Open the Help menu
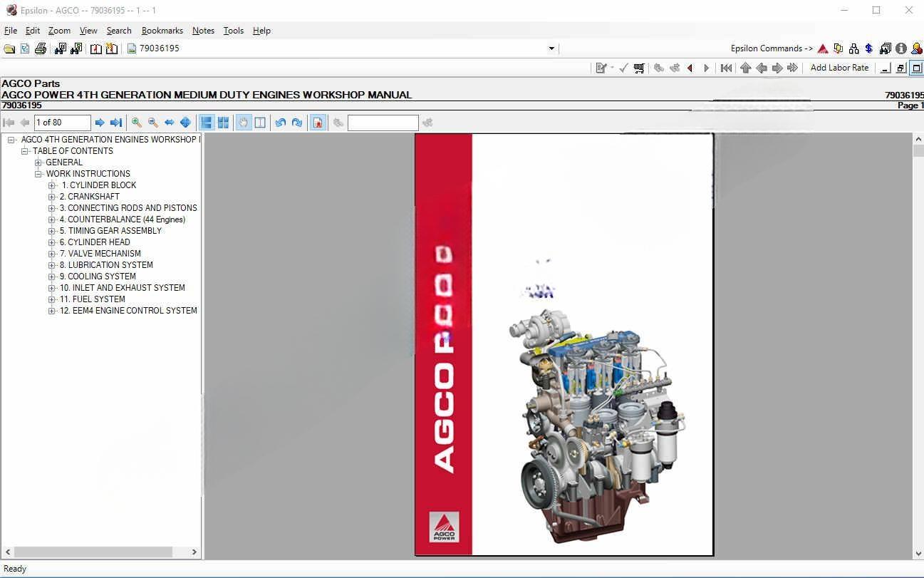924x578 pixels. tap(261, 31)
